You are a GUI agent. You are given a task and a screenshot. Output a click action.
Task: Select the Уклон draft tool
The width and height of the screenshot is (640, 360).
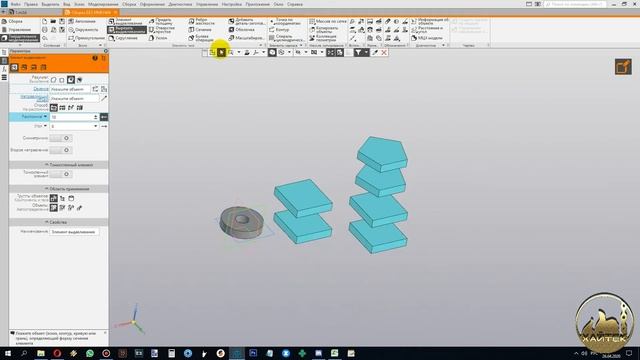pos(158,38)
